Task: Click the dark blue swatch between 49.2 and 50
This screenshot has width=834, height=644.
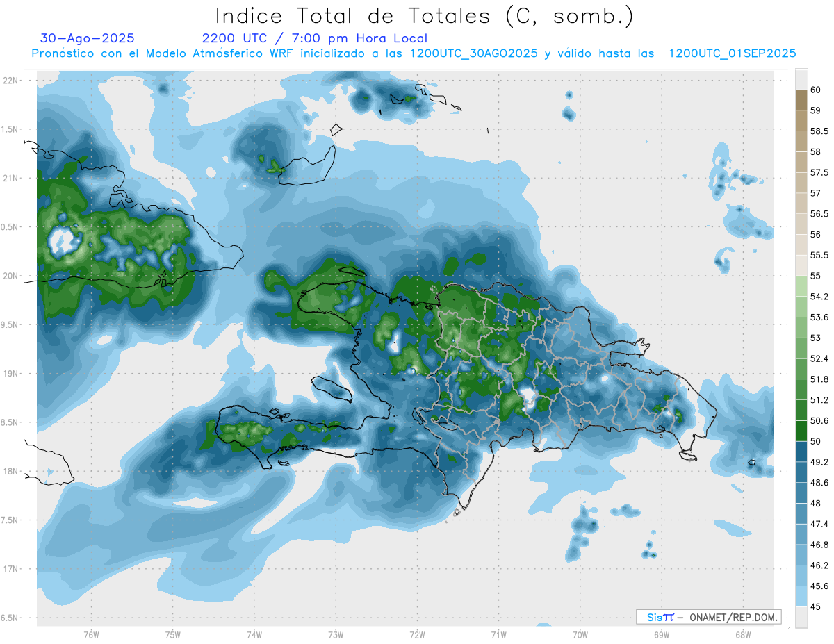Action: [801, 452]
